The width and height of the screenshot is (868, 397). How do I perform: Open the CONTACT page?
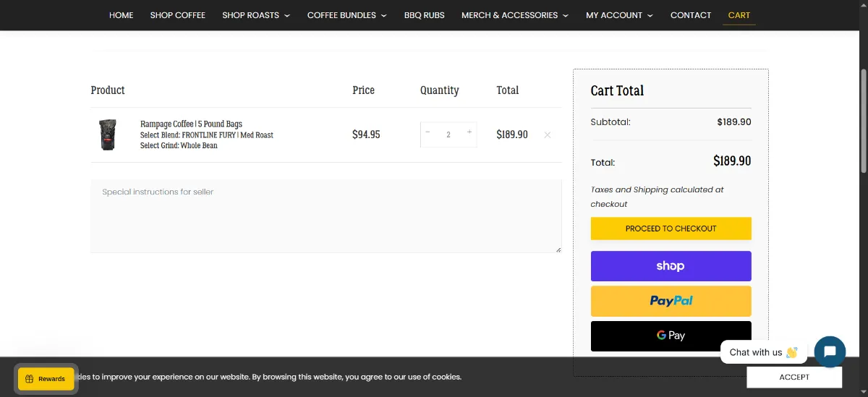pyautogui.click(x=691, y=15)
